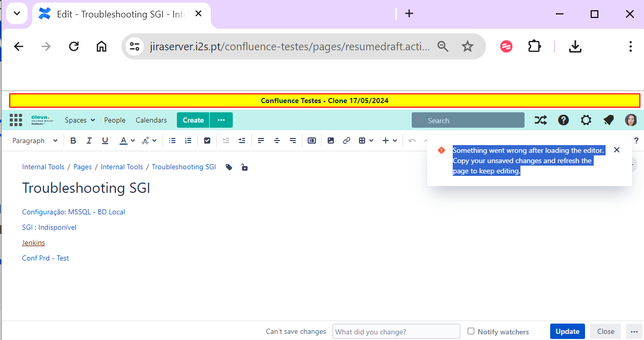Click the error warning icon in notification
The height and width of the screenshot is (340, 644).
click(x=441, y=150)
